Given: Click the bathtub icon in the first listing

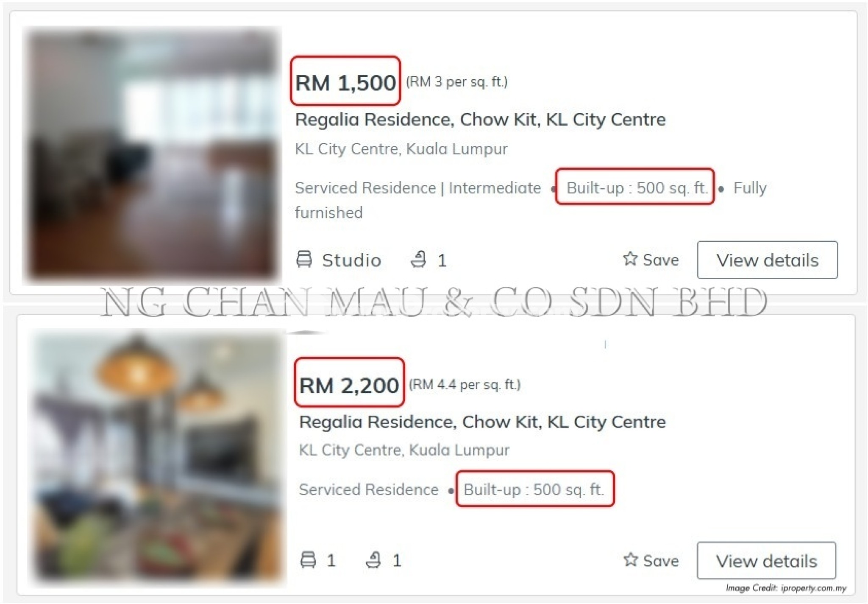Looking at the screenshot, I should [418, 259].
